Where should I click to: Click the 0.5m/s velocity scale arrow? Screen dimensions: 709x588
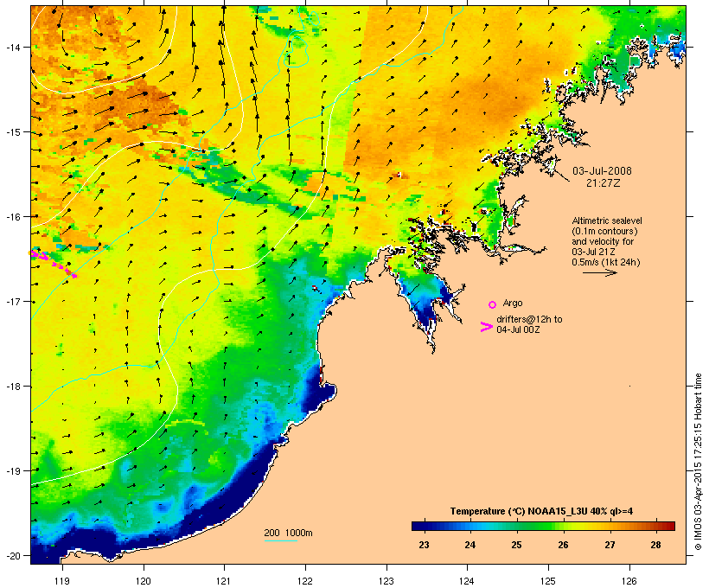pos(599,272)
